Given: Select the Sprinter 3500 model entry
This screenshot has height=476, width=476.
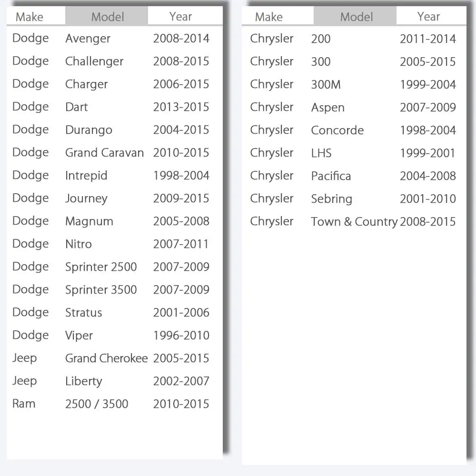Looking at the screenshot, I should coord(101,290).
